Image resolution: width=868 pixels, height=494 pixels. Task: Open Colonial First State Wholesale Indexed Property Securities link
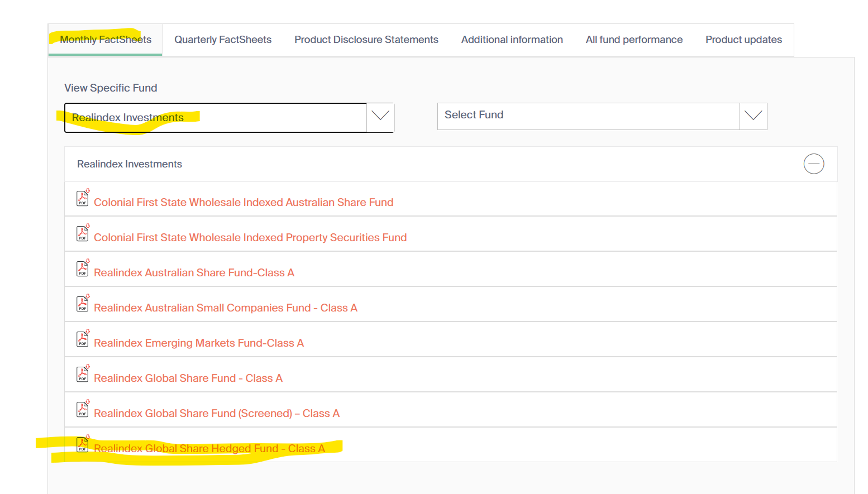250,238
